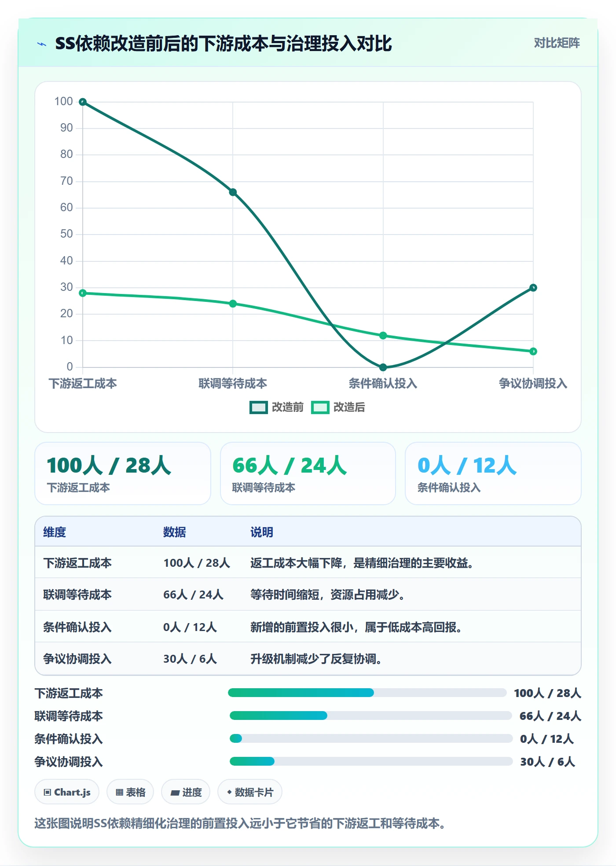This screenshot has height=866, width=616.
Task: Click the 对比矩阵 label in the header
Action: [x=557, y=43]
